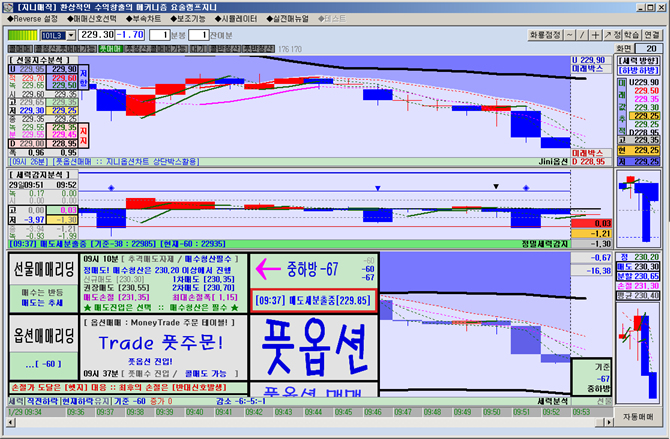670x439 pixels.
Task: Open the 부속차트 menu
Action: click(144, 19)
